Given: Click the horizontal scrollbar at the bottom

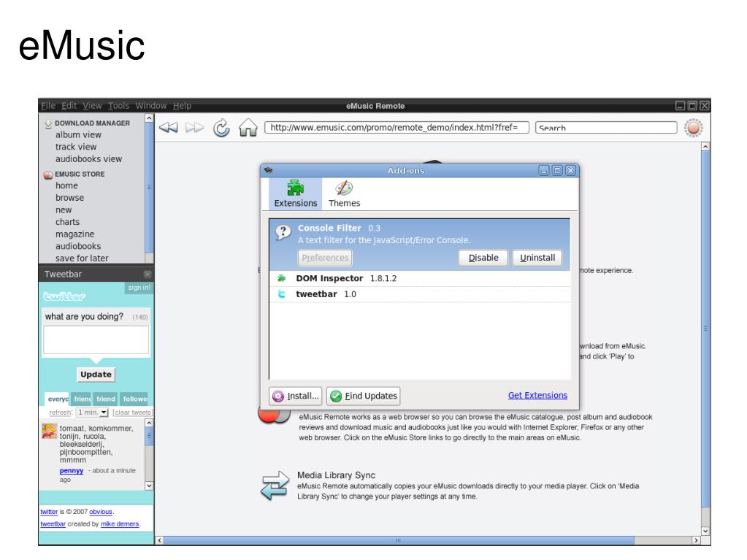Looking at the screenshot, I should (399, 540).
